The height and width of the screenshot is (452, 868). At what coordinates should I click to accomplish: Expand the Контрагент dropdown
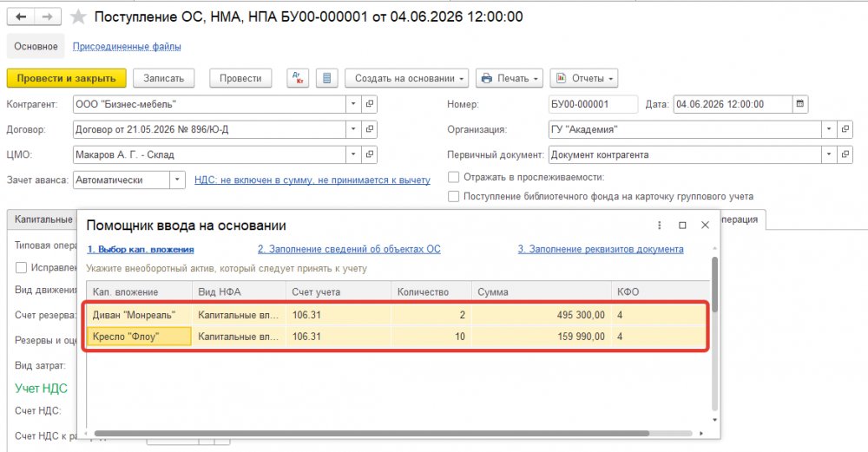(354, 104)
